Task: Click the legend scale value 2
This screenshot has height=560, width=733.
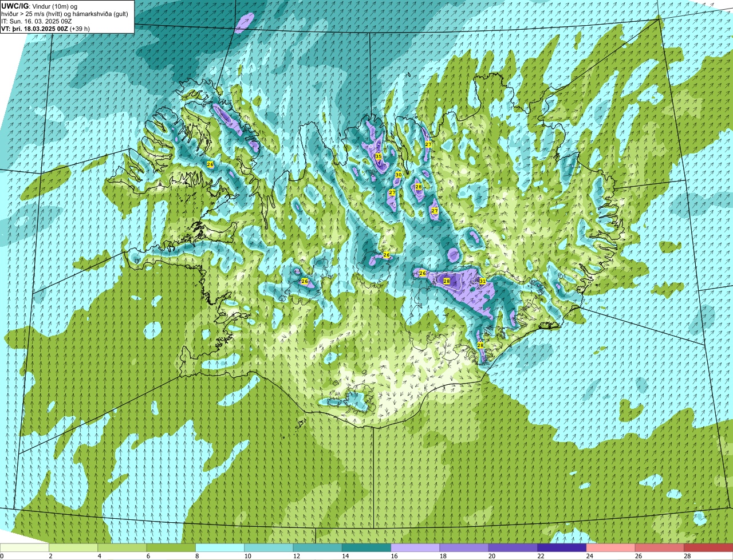Action: pyautogui.click(x=50, y=556)
